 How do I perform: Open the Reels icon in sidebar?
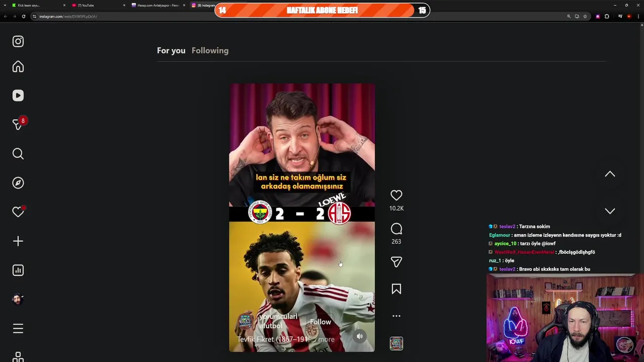pos(18,96)
